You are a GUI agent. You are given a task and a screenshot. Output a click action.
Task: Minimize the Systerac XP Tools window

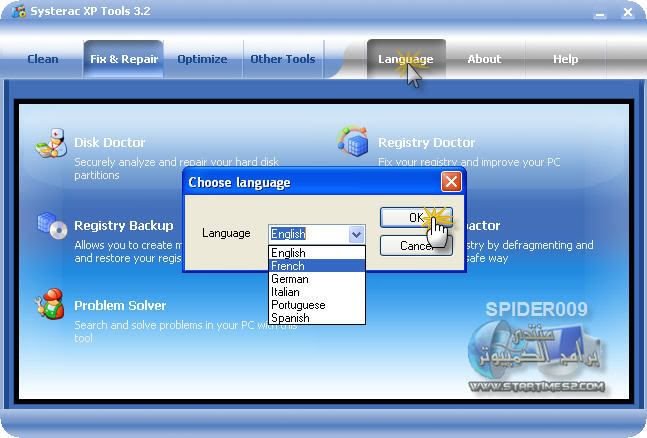[600, 13]
